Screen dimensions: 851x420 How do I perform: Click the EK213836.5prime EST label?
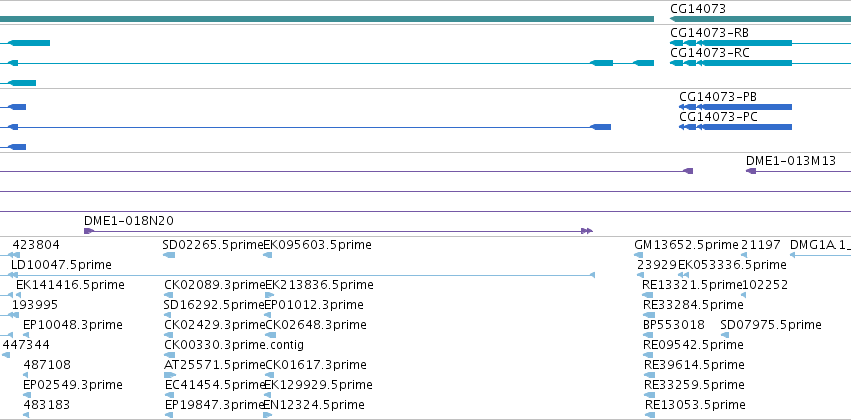pos(319,285)
